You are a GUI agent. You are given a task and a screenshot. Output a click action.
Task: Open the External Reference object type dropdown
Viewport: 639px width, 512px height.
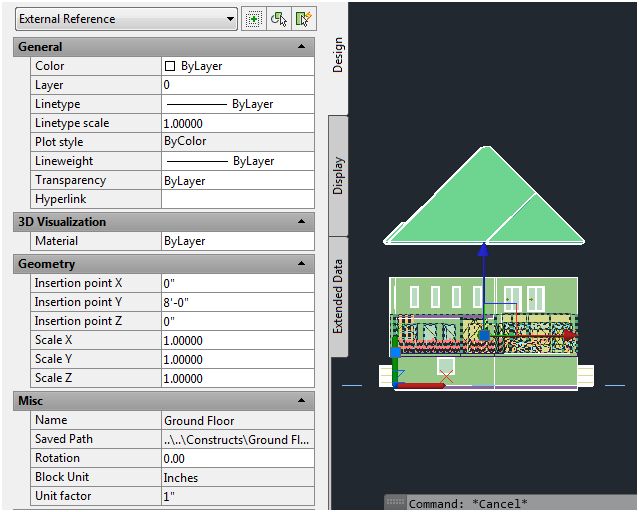pyautogui.click(x=126, y=19)
